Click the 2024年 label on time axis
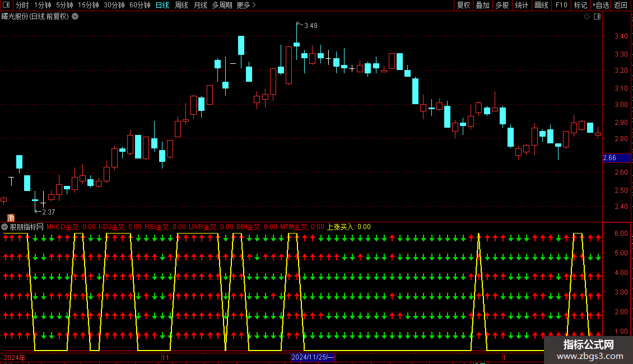The width and height of the screenshot is (633, 364). tap(15, 357)
